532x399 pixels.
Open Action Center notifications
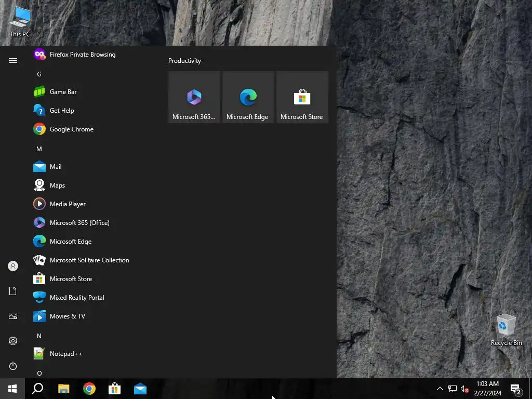(x=516, y=389)
